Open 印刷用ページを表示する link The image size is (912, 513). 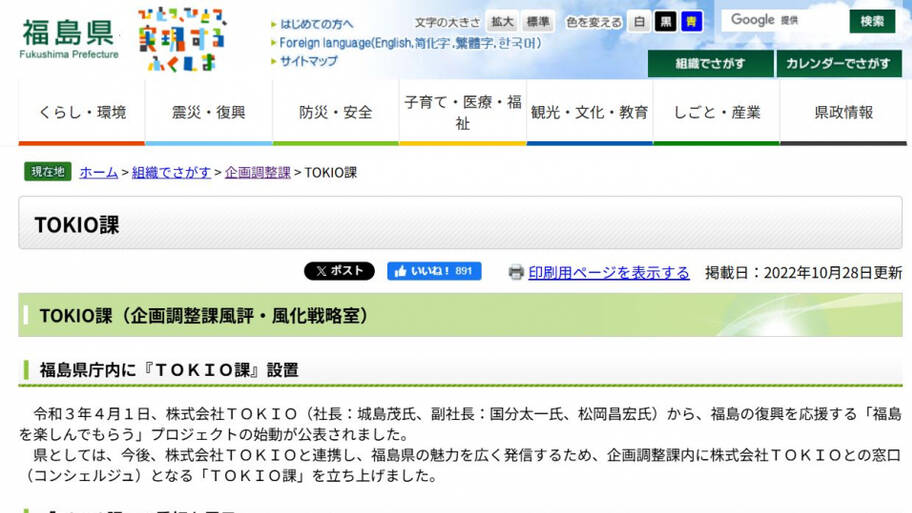pos(609,272)
